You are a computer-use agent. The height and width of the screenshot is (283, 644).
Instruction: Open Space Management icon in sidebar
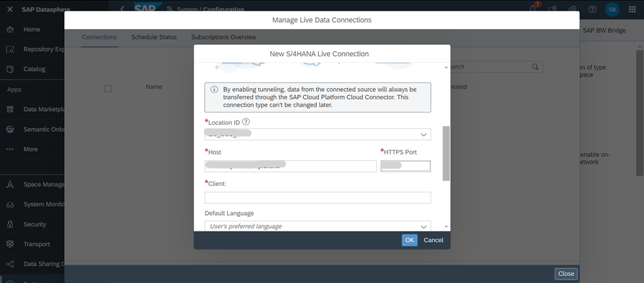(11, 184)
